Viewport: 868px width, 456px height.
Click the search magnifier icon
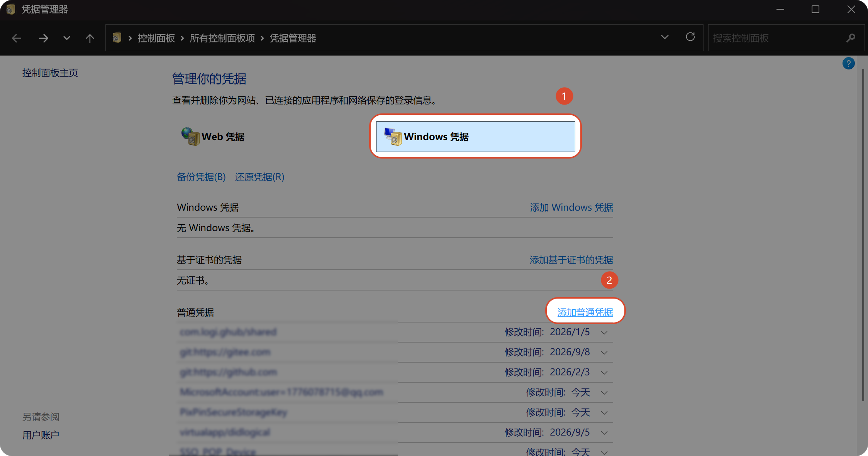[851, 38]
